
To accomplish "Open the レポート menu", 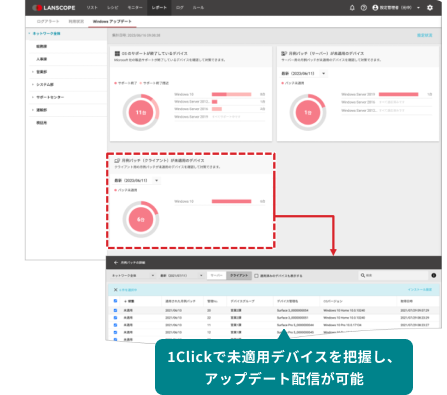I will click(159, 8).
